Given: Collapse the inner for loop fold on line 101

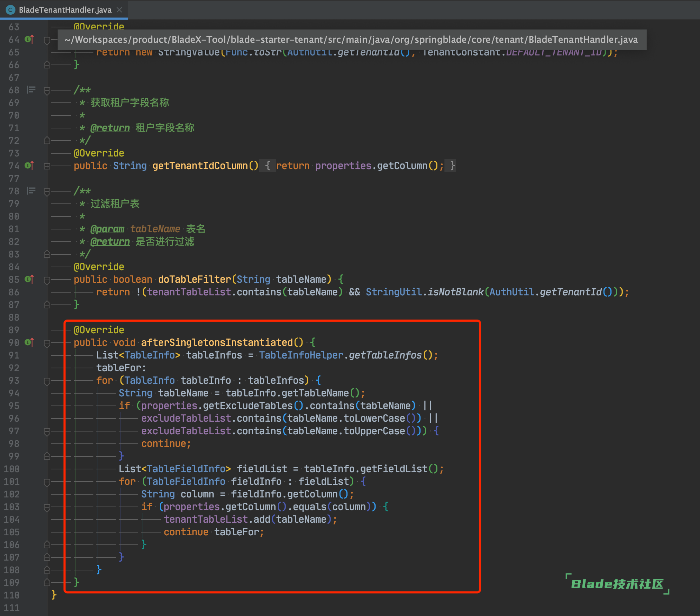Looking at the screenshot, I should 47,482.
